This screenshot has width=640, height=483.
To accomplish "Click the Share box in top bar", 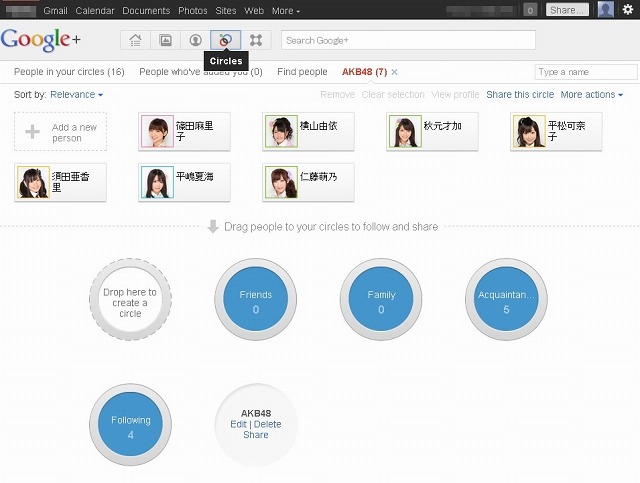I will [567, 10].
